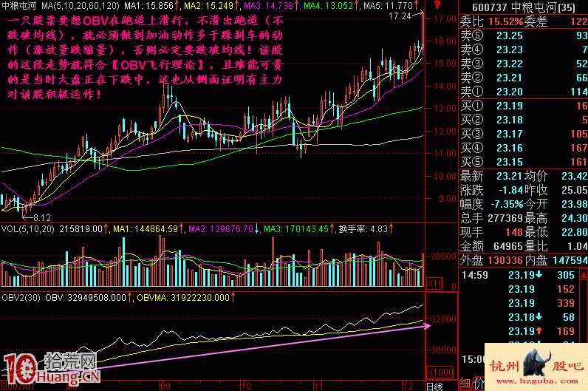This screenshot has width=588, height=391.
Task: Click the 最高 24.30 high price
Action: pyautogui.click(x=555, y=218)
